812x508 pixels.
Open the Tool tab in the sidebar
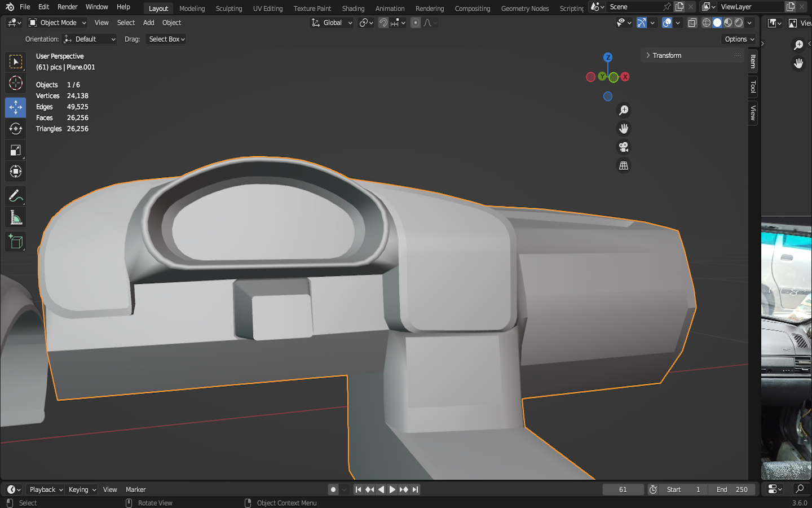(753, 86)
